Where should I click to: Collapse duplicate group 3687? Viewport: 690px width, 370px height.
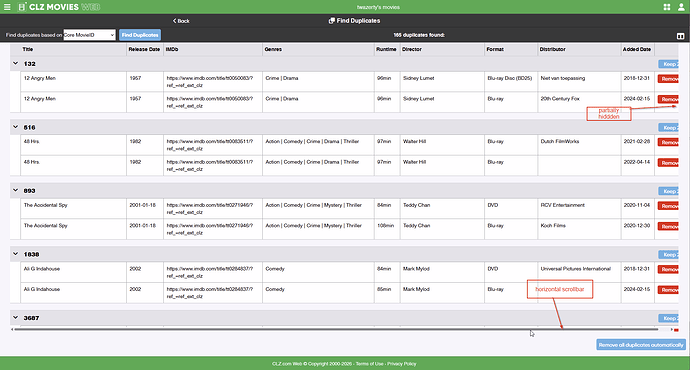tap(15, 317)
